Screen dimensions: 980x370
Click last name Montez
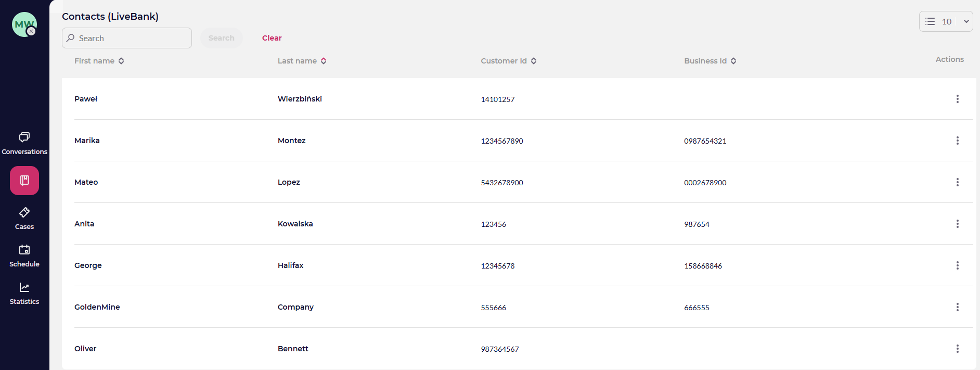coord(292,141)
